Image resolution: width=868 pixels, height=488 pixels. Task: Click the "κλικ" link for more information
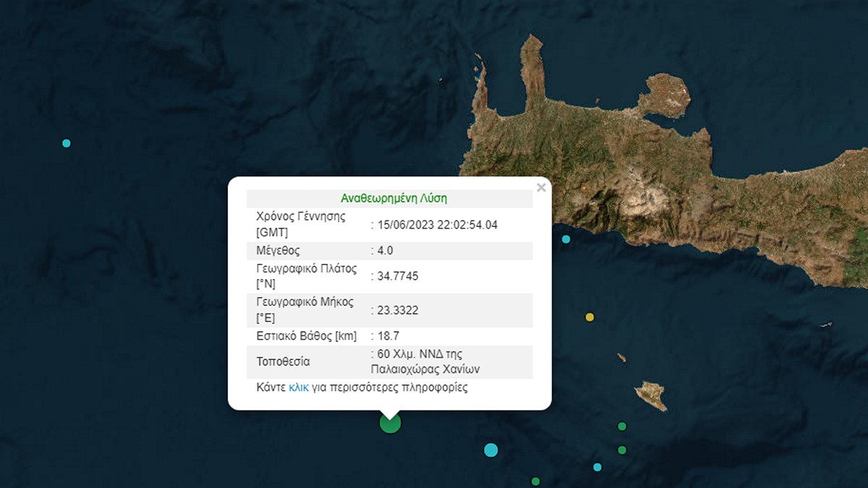(298, 388)
